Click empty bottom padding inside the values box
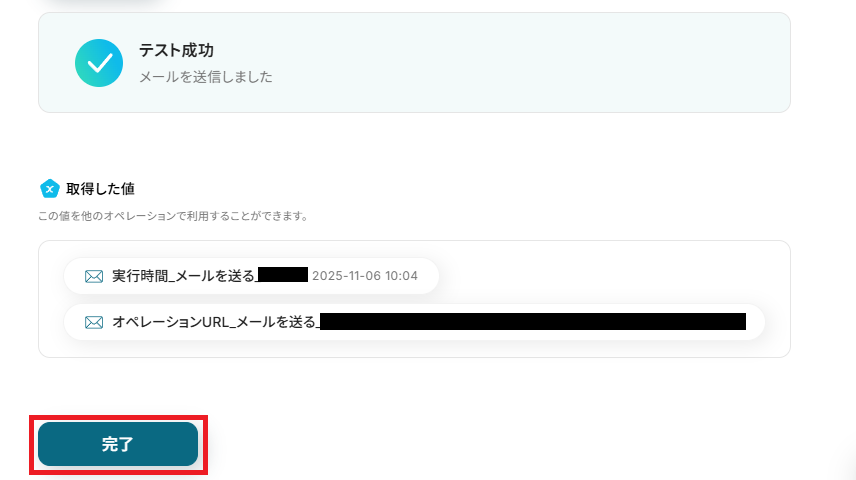The image size is (856, 480). (415, 348)
